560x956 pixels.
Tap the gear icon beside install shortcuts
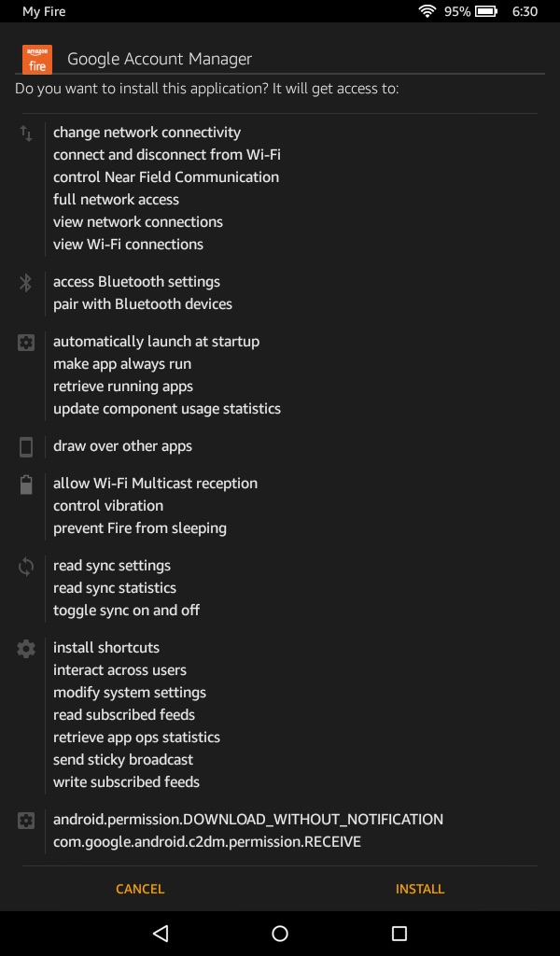tap(25, 648)
